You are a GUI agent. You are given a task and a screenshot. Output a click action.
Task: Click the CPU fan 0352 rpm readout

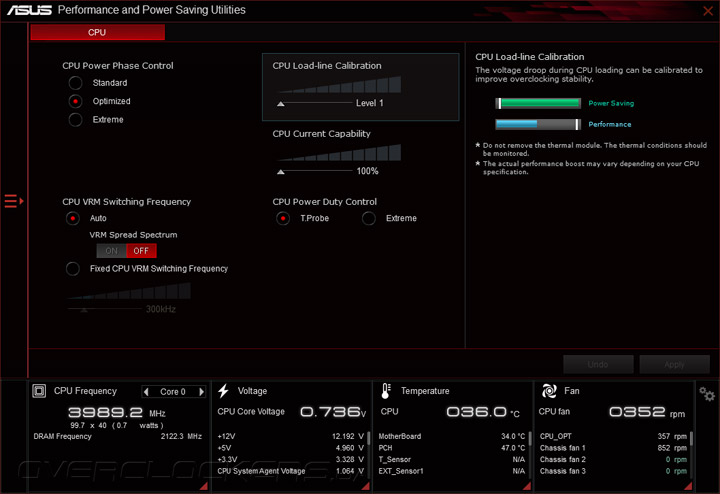(647, 412)
